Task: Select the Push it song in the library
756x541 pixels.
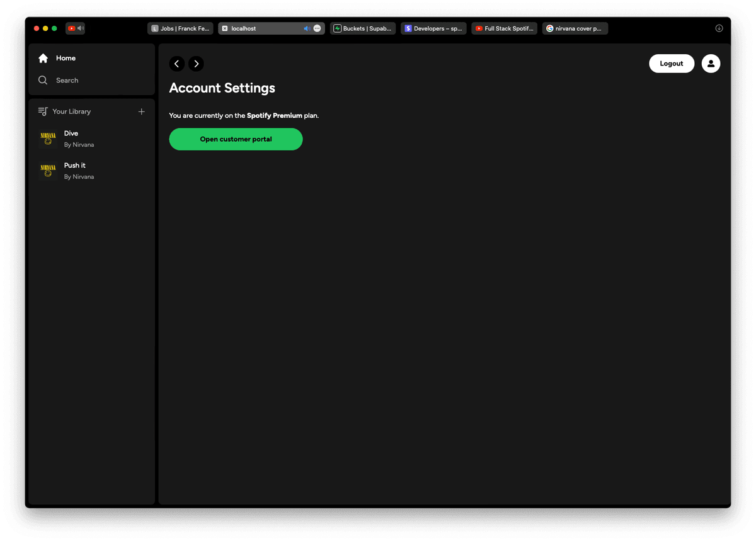Action: 91,171
